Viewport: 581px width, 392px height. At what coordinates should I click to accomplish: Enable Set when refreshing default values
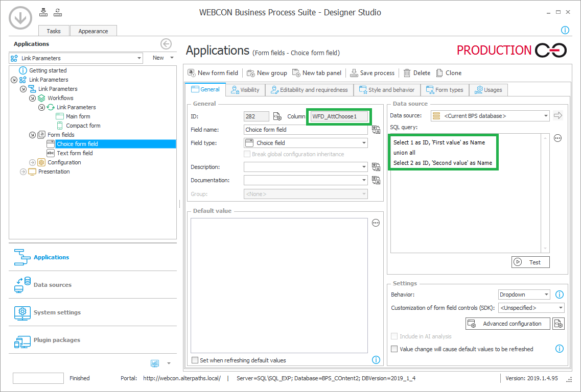point(195,360)
